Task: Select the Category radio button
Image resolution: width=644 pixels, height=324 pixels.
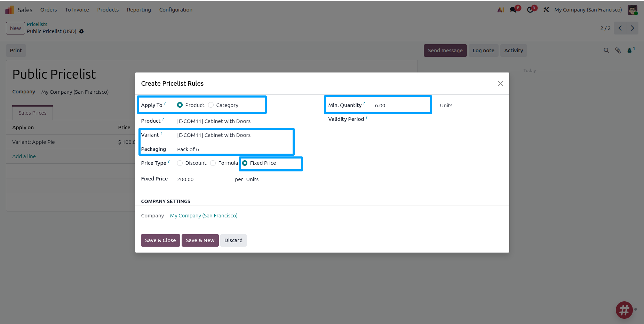Action: [x=211, y=105]
